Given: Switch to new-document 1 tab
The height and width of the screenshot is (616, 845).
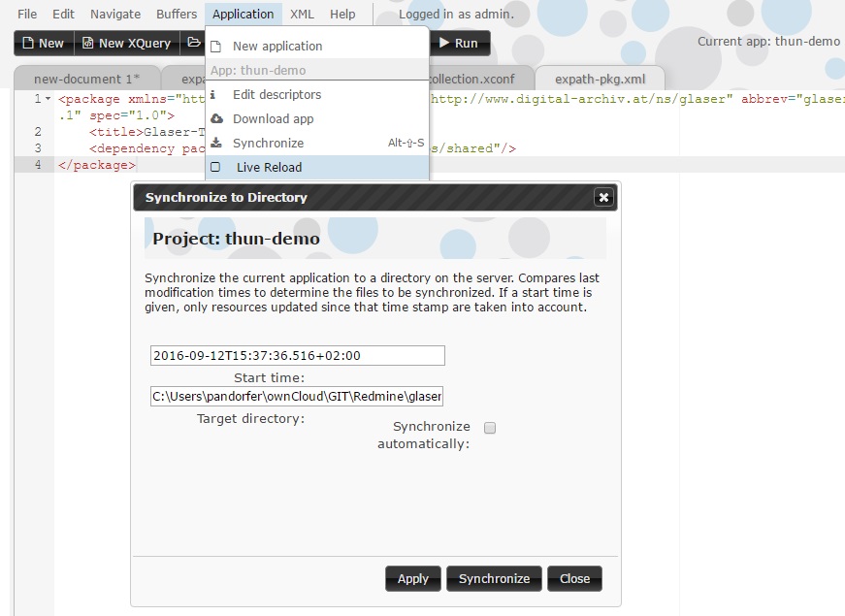Looking at the screenshot, I should click(86, 79).
